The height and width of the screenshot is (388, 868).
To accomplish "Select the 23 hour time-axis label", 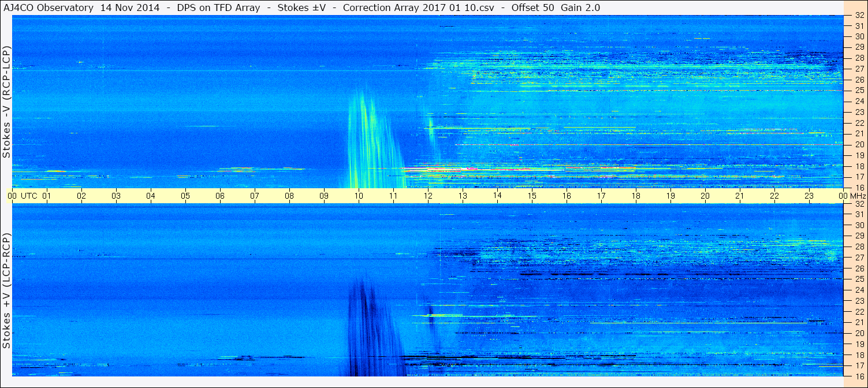I will (809, 196).
